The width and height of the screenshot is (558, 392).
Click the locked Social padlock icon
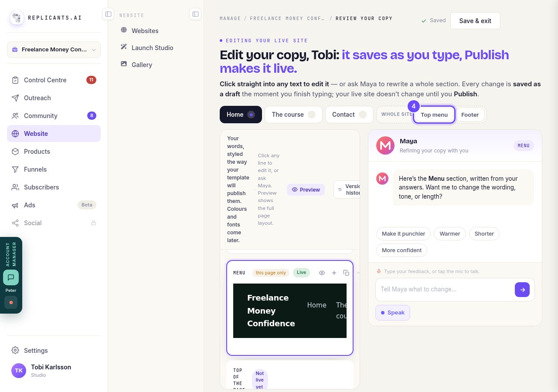tap(93, 223)
